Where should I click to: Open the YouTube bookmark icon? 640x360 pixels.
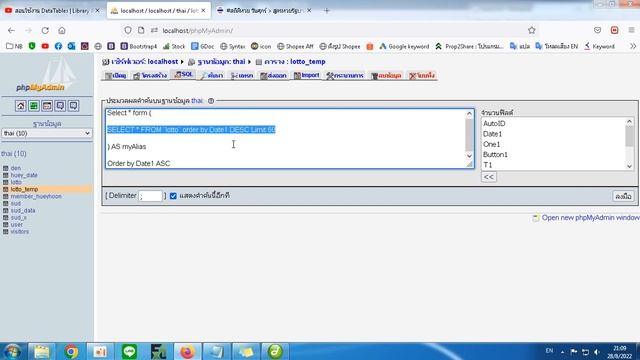pos(45,47)
